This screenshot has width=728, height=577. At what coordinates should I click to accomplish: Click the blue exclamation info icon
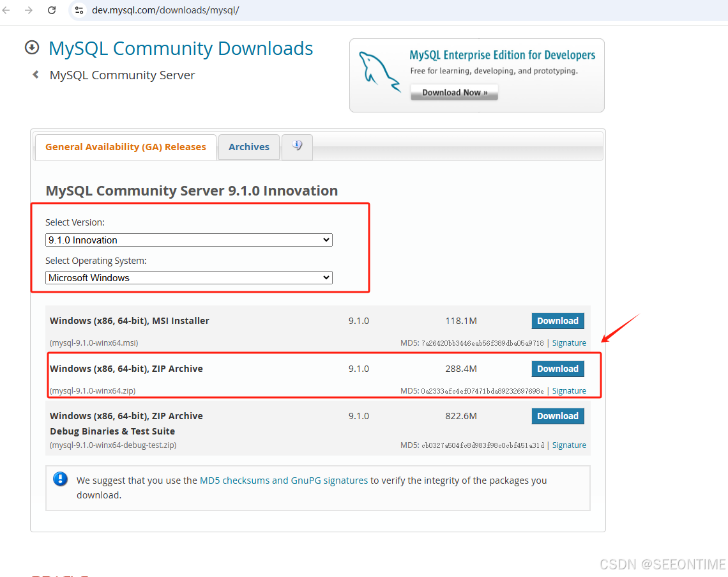click(x=61, y=479)
